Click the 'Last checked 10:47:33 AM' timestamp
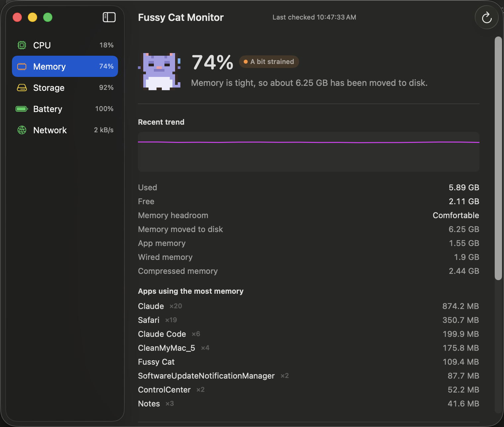Screen dimensions: 504x427 314,17
